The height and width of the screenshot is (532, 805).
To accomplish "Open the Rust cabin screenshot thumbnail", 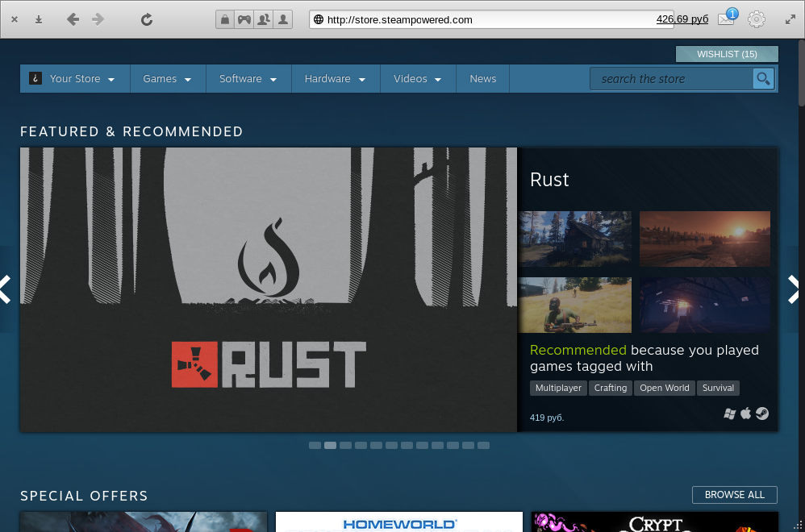I will click(575, 239).
